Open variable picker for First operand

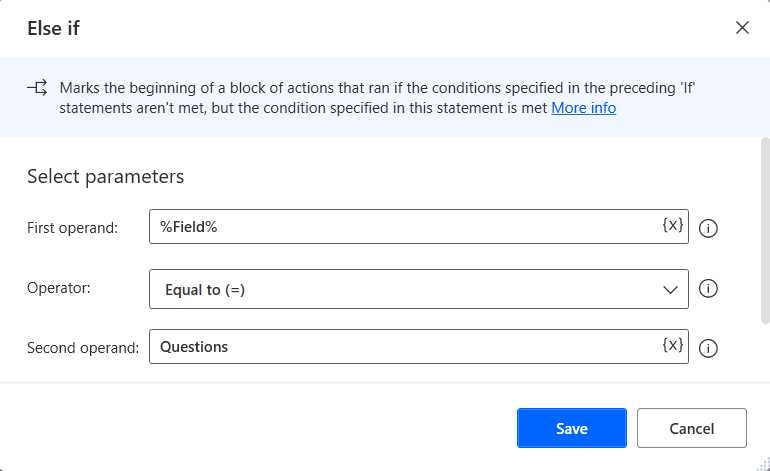673,226
